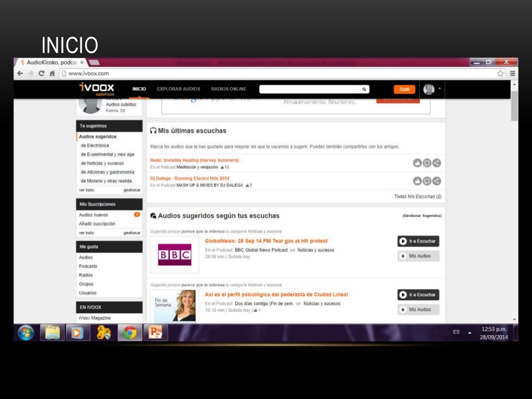Add GlobalNews audio to Mis Audios
532x399 pixels.
click(x=418, y=256)
